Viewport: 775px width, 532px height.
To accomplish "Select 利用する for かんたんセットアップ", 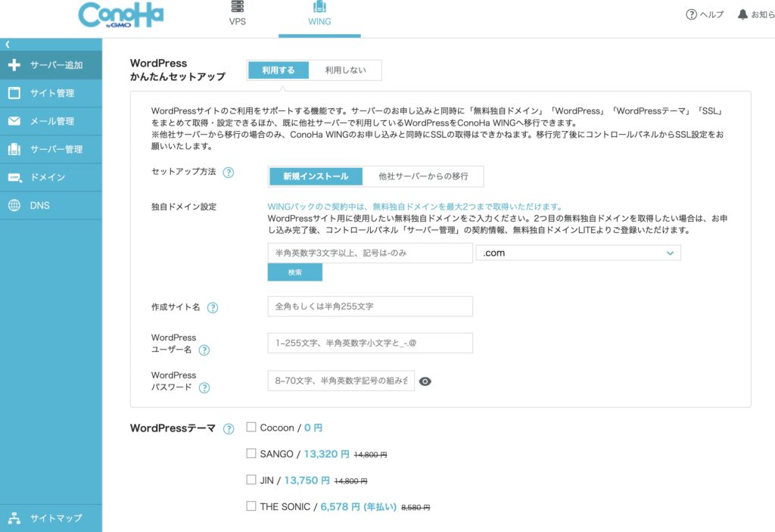I will [279, 70].
